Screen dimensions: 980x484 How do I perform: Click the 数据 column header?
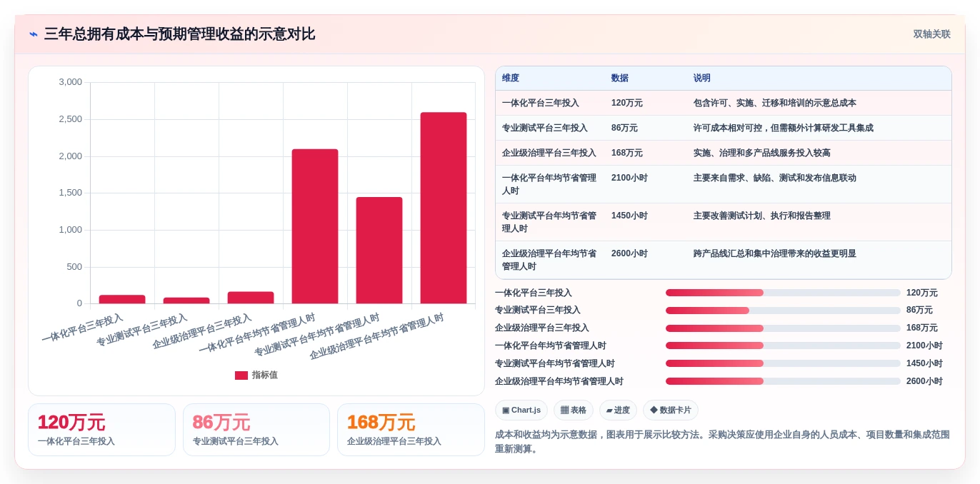click(x=620, y=78)
